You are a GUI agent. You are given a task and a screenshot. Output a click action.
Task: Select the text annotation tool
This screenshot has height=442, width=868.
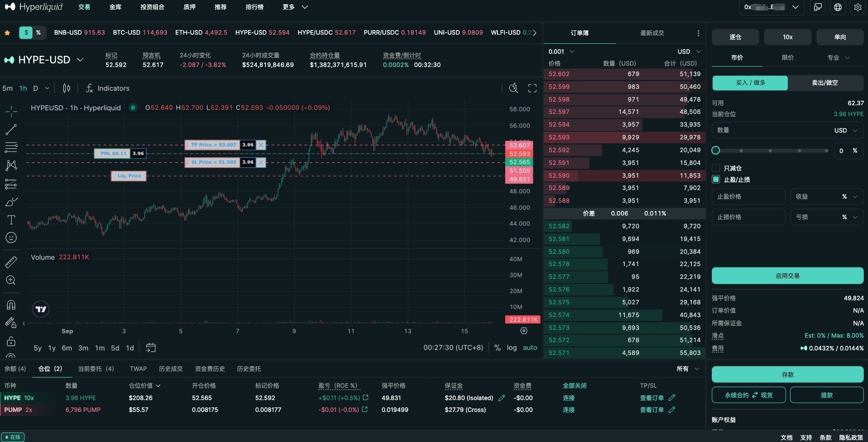(11, 220)
